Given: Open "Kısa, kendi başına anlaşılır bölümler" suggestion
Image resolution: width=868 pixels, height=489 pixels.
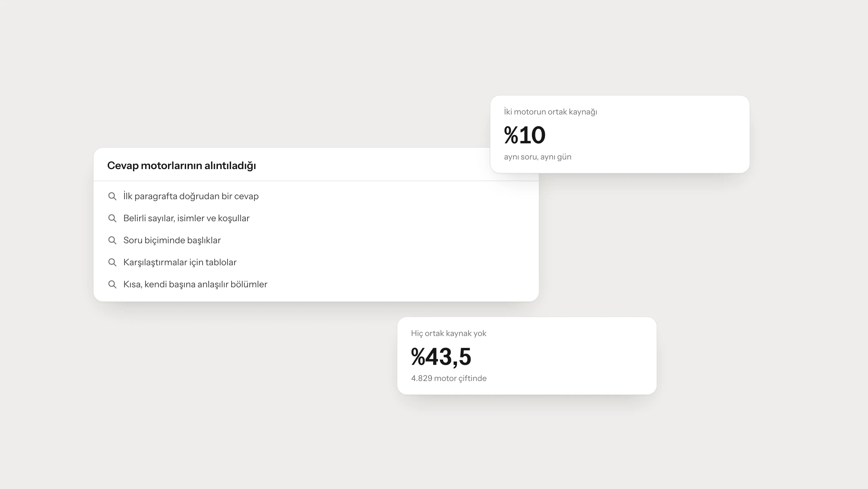Looking at the screenshot, I should tap(316, 284).
